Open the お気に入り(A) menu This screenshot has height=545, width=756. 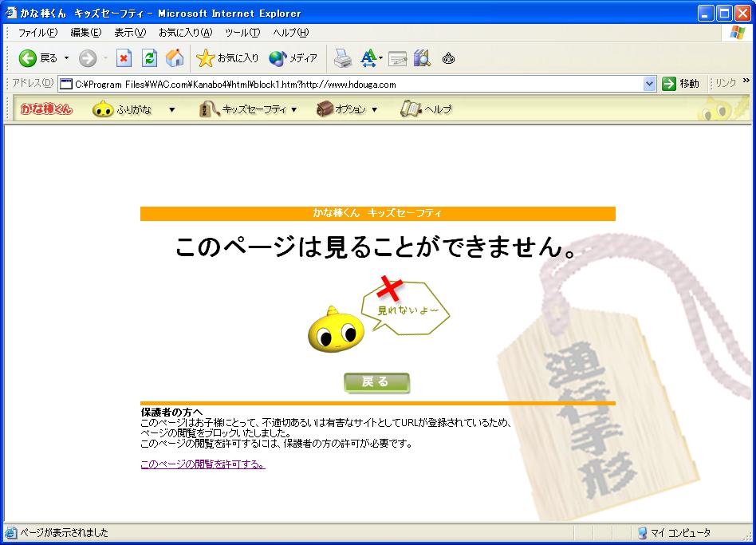pyautogui.click(x=185, y=33)
